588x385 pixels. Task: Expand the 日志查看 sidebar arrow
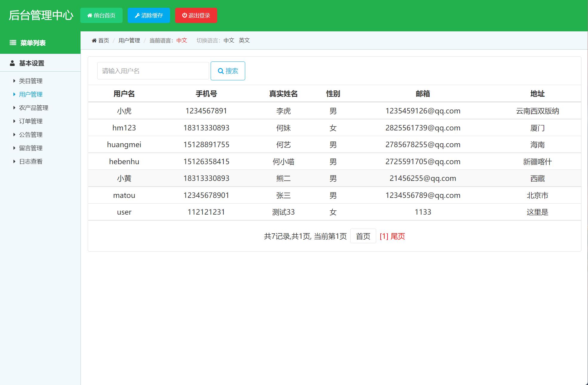14,161
